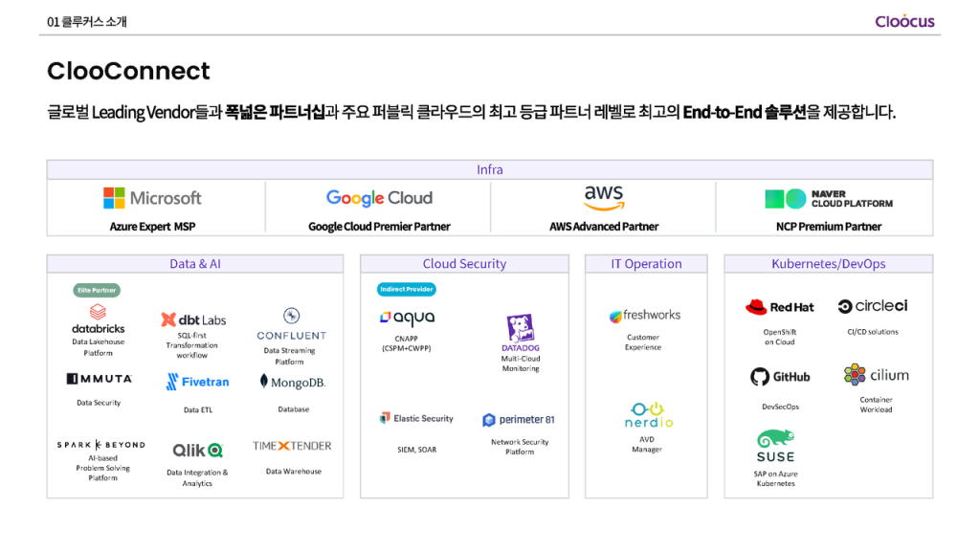Click the 'Container Workload' caption
The height and width of the screenshot is (551, 980).
coord(877,405)
